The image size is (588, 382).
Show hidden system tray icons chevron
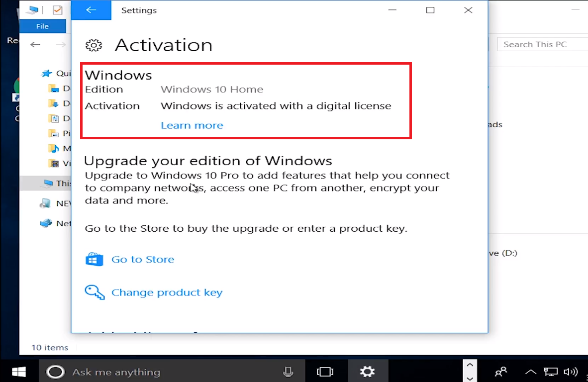coord(530,372)
